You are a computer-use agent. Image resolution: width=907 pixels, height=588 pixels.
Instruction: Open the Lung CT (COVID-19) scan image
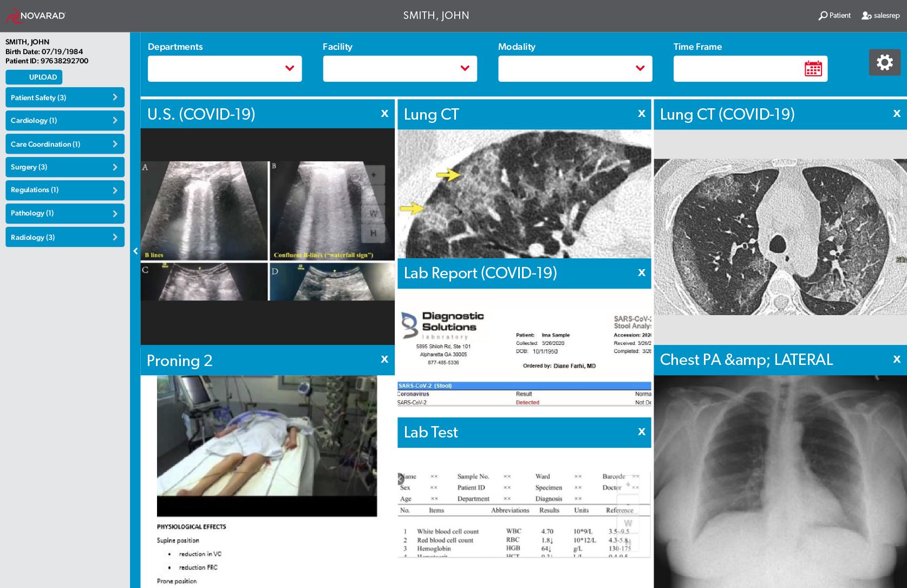[780, 237]
